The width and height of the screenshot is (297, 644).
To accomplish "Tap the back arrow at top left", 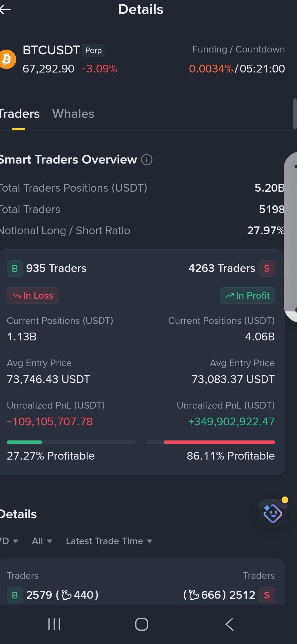I will [5, 10].
